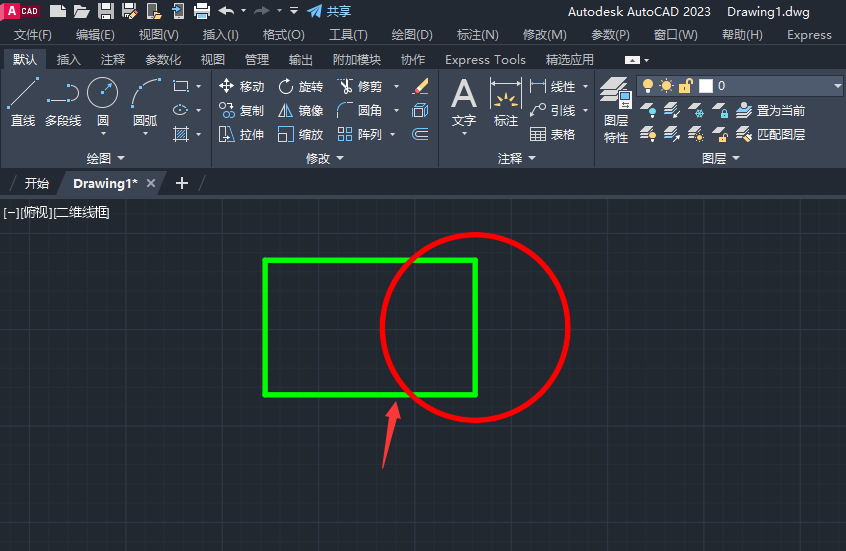Viewport: 846px width, 551px height.
Task: Expand the Draw (绘图) panel
Action: (x=105, y=158)
